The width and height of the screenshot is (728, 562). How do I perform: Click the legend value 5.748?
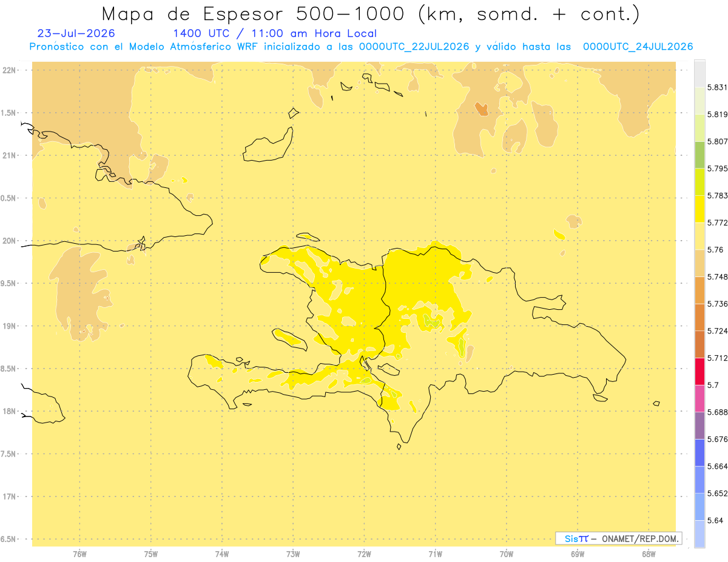click(x=718, y=276)
